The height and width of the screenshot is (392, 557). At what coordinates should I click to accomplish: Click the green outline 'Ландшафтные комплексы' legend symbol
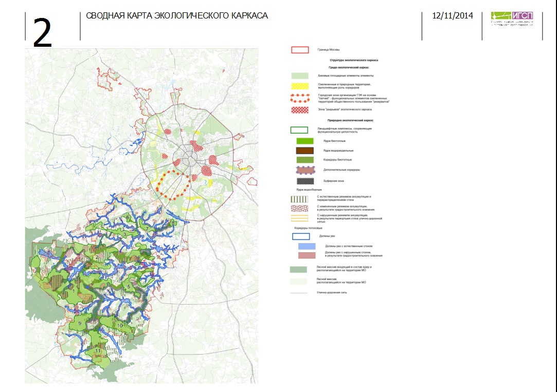pos(299,130)
